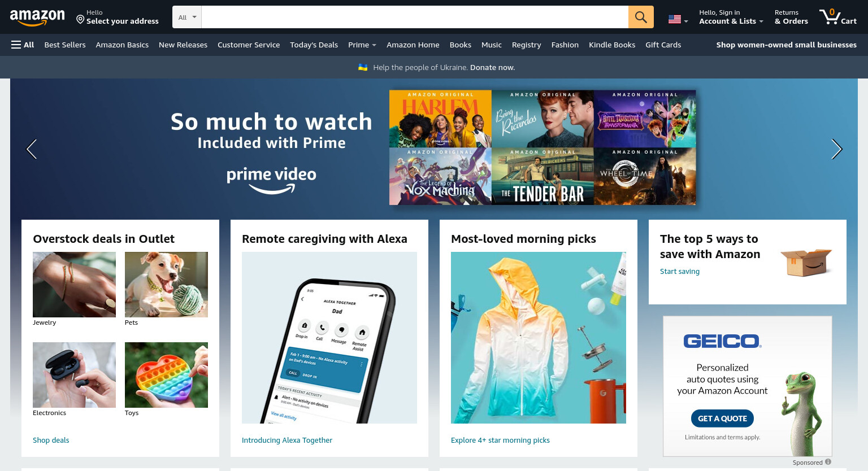Open the Registry page
Screen dimensions: 868x471
[x=527, y=45]
